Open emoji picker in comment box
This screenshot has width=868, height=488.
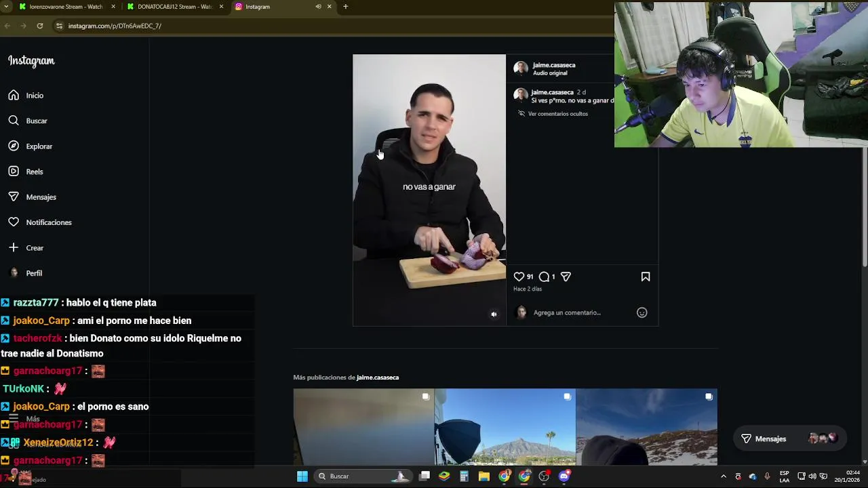point(642,312)
